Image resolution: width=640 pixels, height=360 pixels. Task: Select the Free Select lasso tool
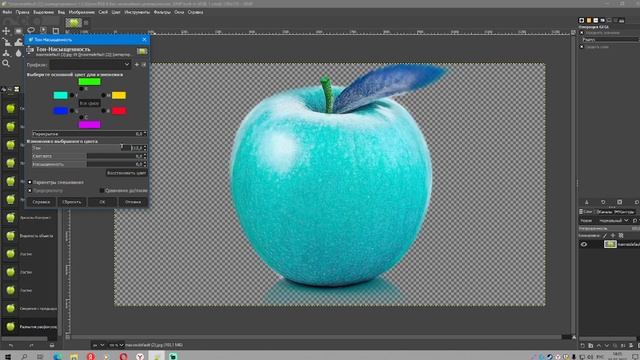(31, 31)
